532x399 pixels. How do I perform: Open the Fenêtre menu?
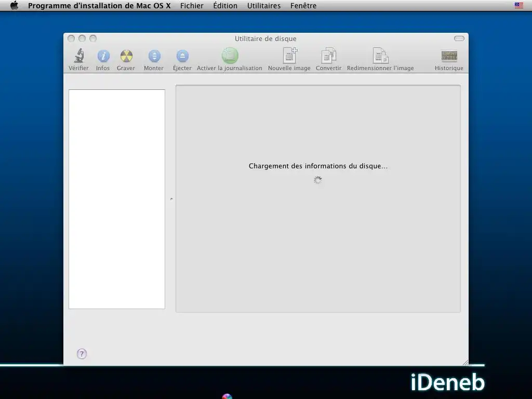tap(303, 5)
